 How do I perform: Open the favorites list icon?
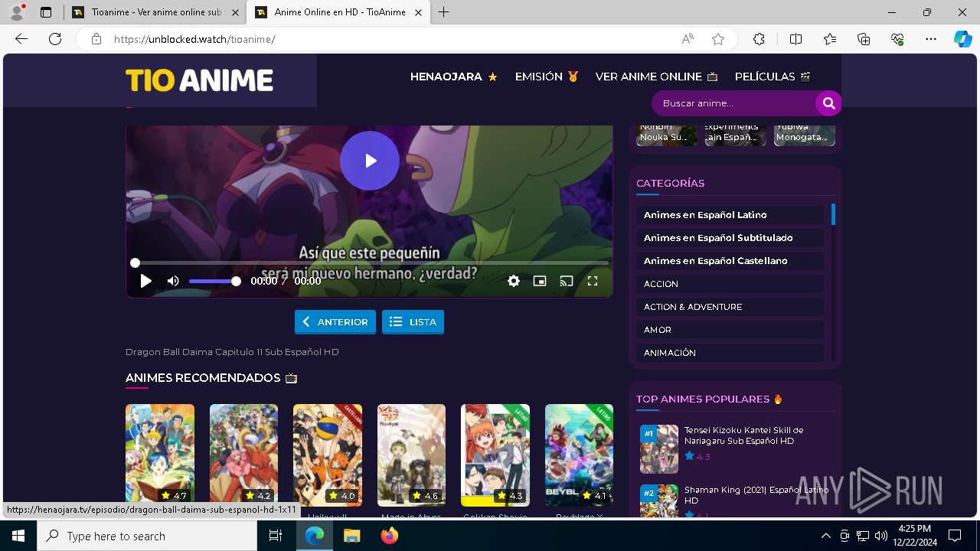(830, 39)
